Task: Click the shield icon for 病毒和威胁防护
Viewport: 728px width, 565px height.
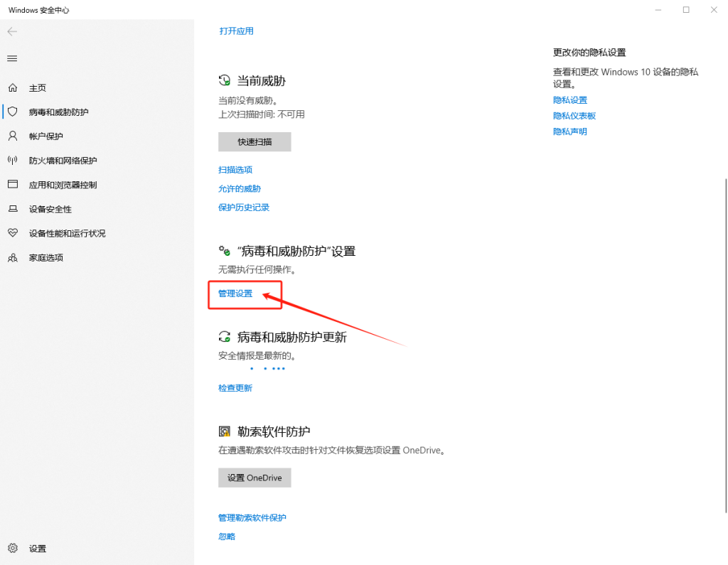Action: pyautogui.click(x=13, y=112)
